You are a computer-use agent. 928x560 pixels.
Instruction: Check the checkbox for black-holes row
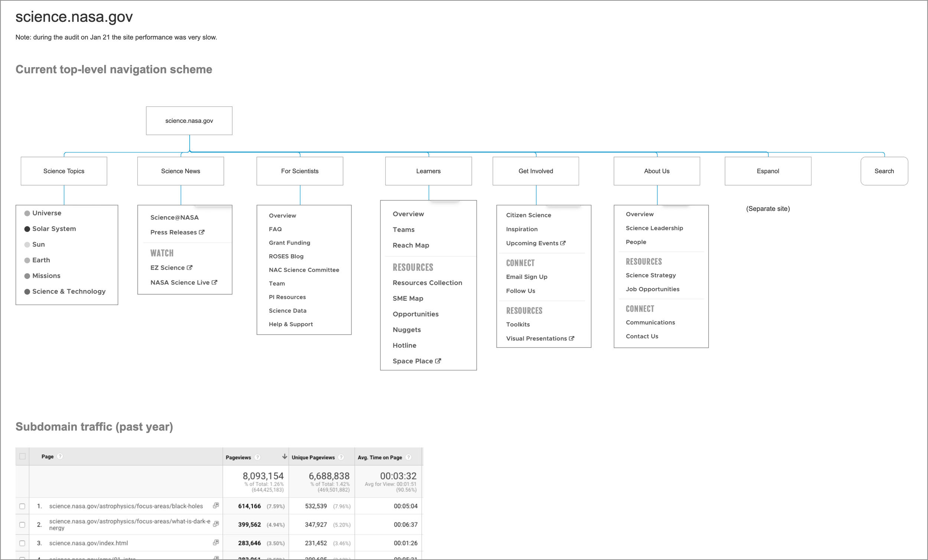click(22, 506)
